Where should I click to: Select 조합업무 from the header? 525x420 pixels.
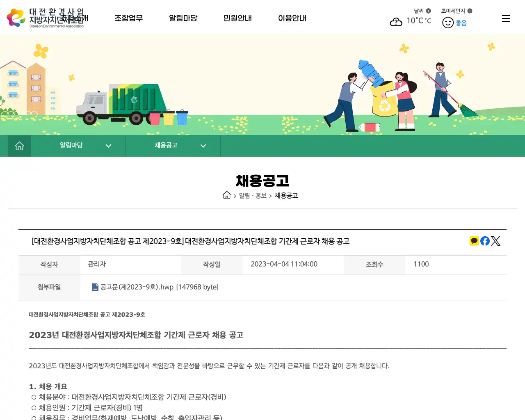pyautogui.click(x=129, y=18)
